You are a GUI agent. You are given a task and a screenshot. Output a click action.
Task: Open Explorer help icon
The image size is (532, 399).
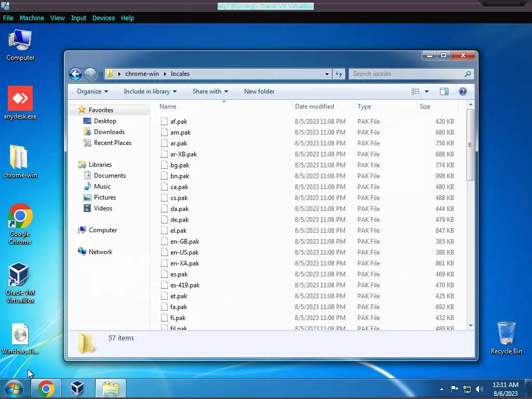[462, 91]
